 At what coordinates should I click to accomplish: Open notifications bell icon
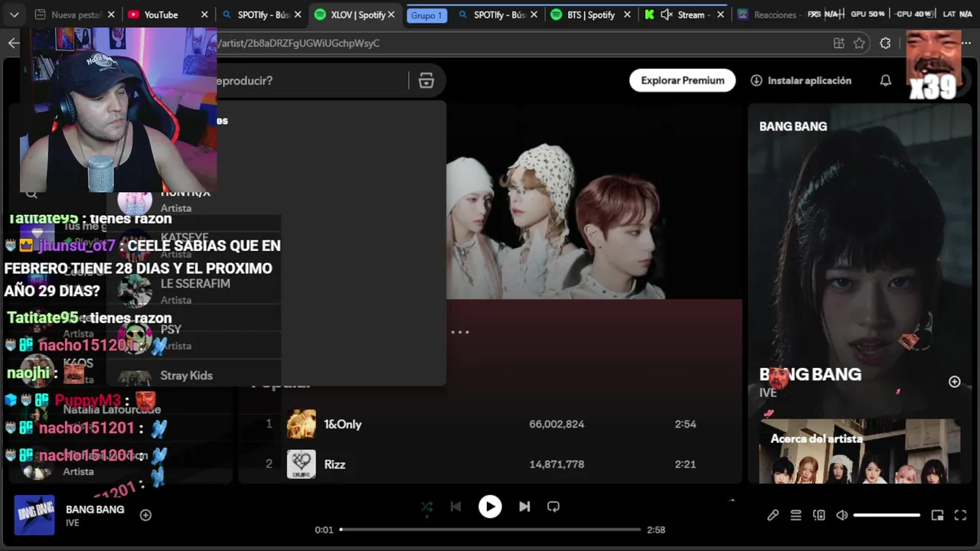886,80
